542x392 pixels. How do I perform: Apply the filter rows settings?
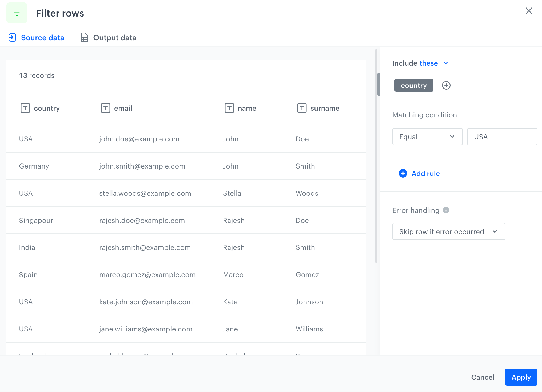[x=521, y=377]
